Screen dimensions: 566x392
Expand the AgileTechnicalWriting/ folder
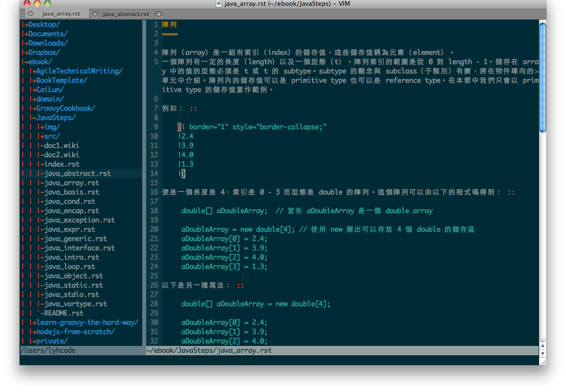[77, 71]
